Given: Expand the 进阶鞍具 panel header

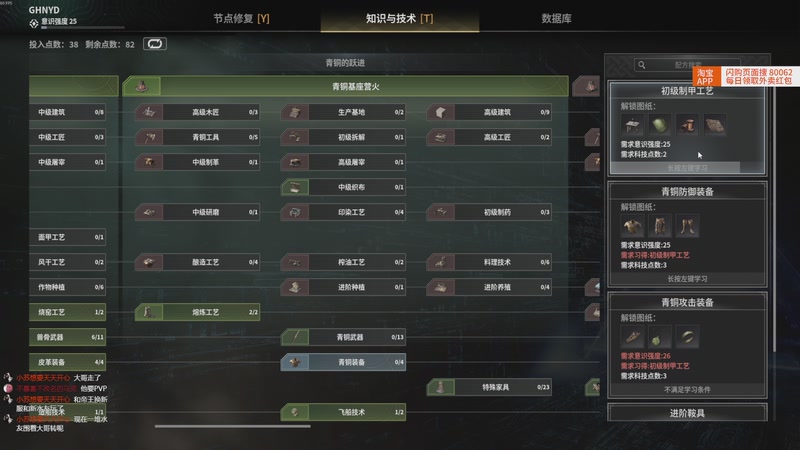Looking at the screenshot, I should click(687, 413).
